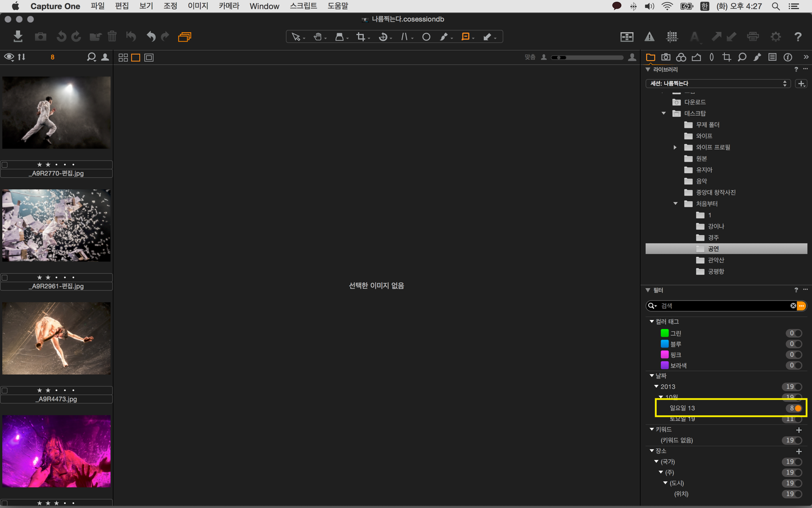Select the Pan hand tool
Image resolution: width=812 pixels, height=508 pixels.
318,37
